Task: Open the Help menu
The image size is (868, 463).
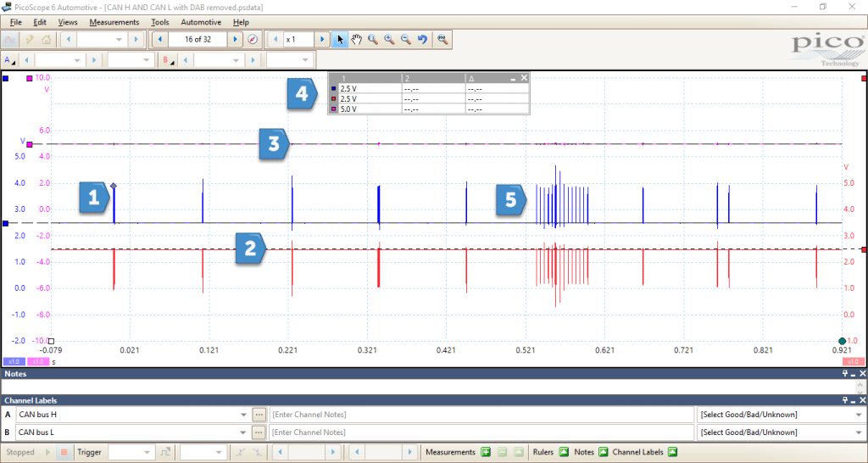Action: click(241, 22)
